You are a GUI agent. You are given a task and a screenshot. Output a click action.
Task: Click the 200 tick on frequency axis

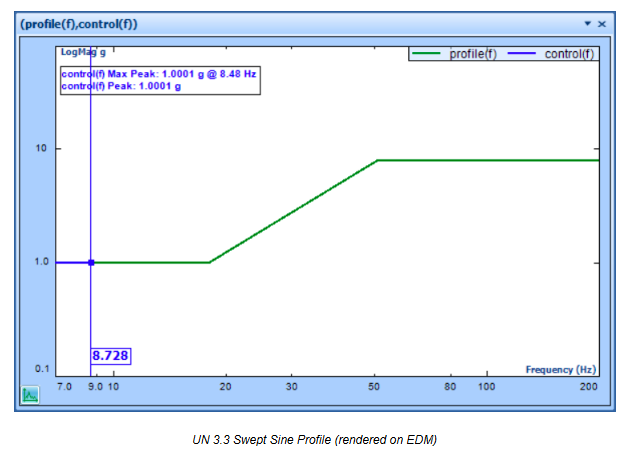point(588,386)
